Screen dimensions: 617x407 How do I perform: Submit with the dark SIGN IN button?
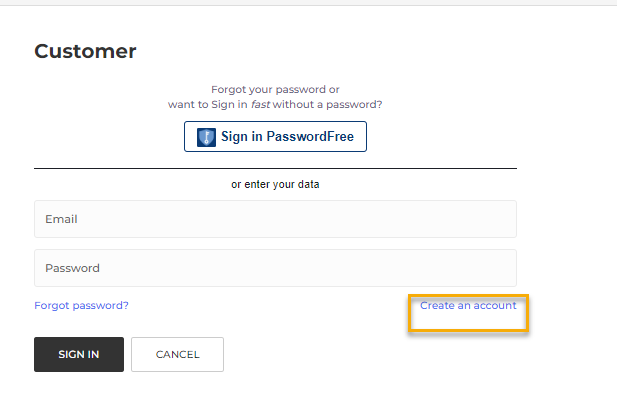[79, 354]
